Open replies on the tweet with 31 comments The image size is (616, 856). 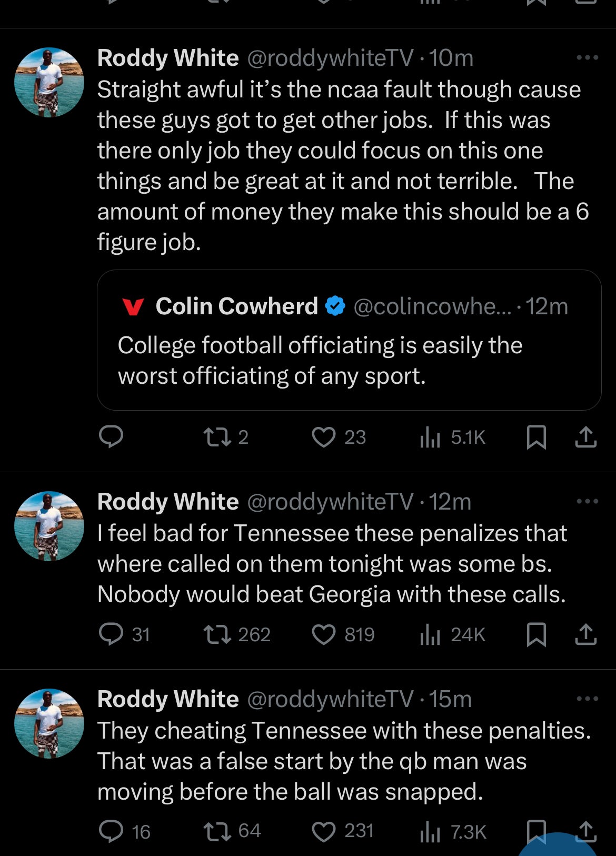[x=111, y=634]
